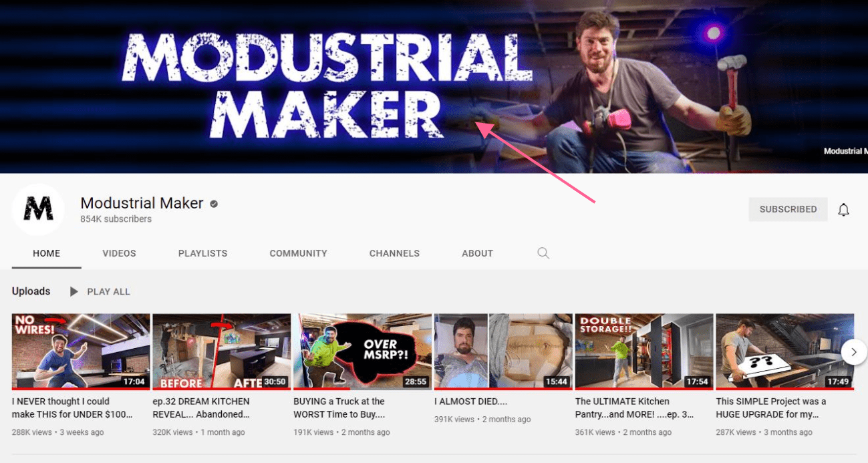Go to the COMMUNITY tab
The height and width of the screenshot is (463, 868).
[x=298, y=253]
